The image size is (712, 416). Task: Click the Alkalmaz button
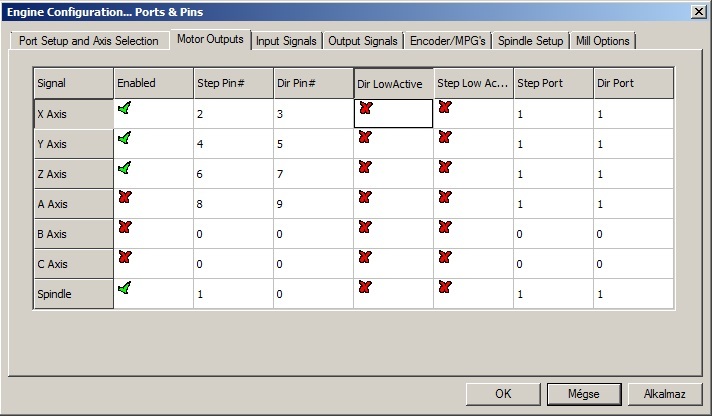tap(665, 393)
